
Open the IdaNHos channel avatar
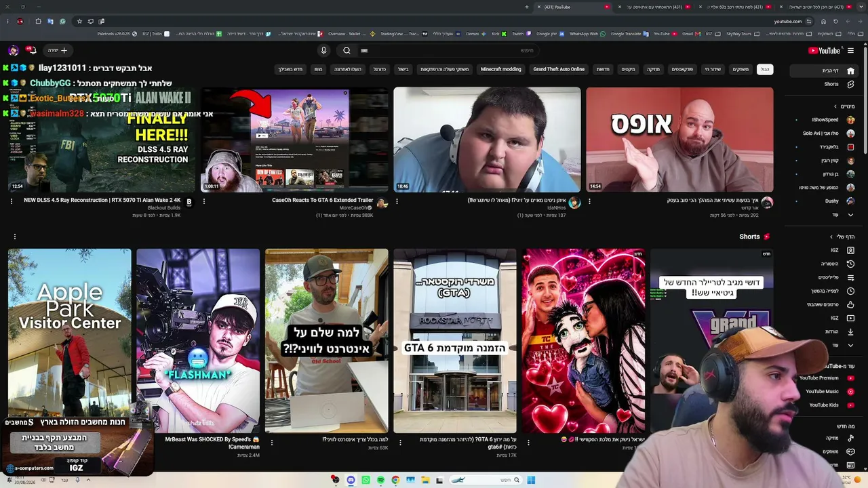click(x=574, y=203)
